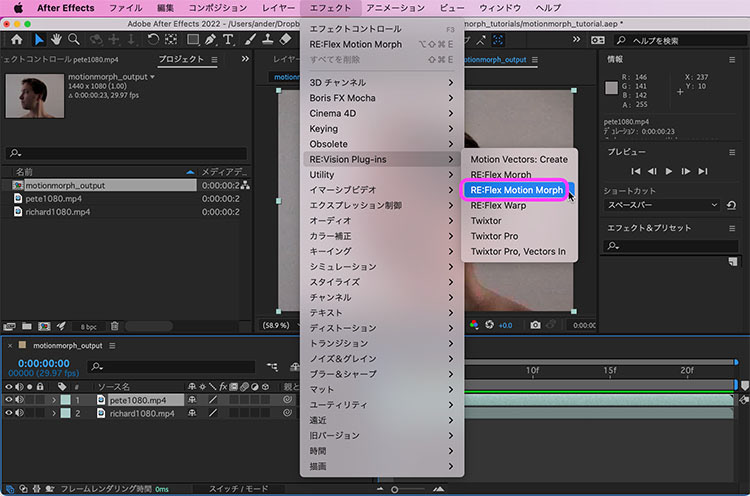
Task: Play the preview with the play button
Action: coord(669,171)
